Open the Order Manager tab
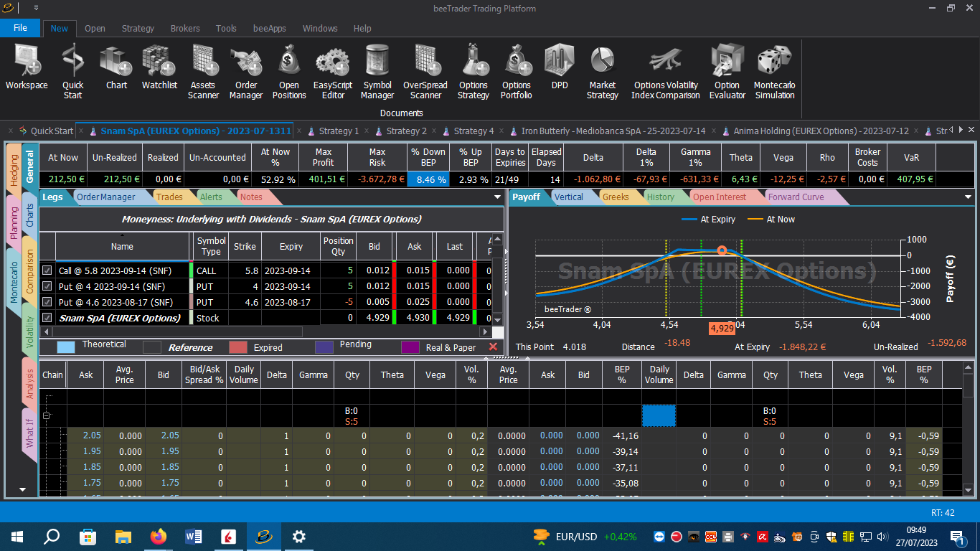The width and height of the screenshot is (980, 551). (x=105, y=197)
